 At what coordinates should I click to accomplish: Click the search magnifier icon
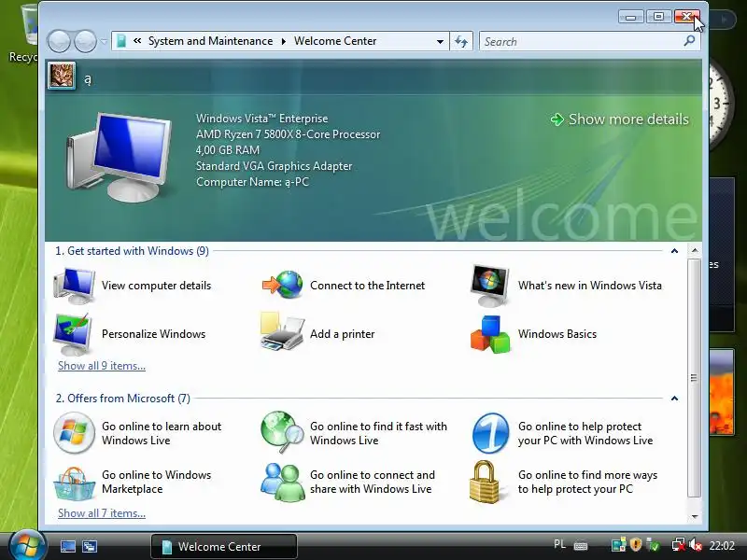[689, 41]
